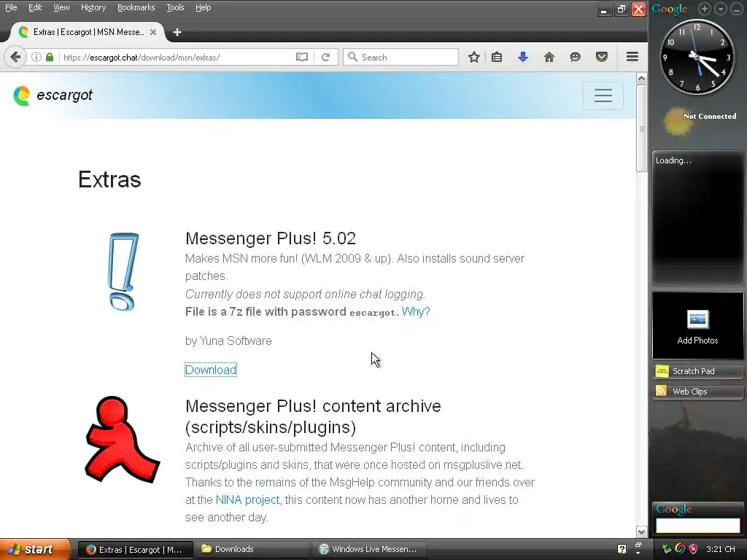Open the Help menu

(x=203, y=7)
